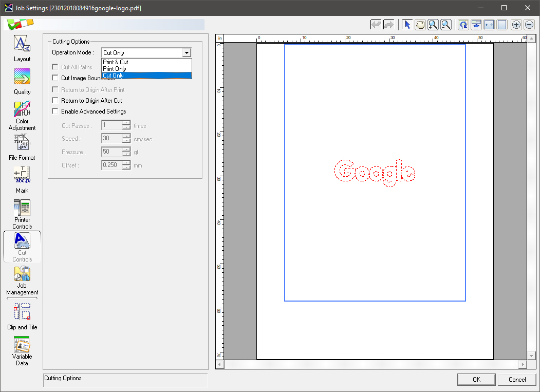This screenshot has height=392, width=540.
Task: Click the preview toolbar icon with blue up arrow
Action: coord(476,25)
